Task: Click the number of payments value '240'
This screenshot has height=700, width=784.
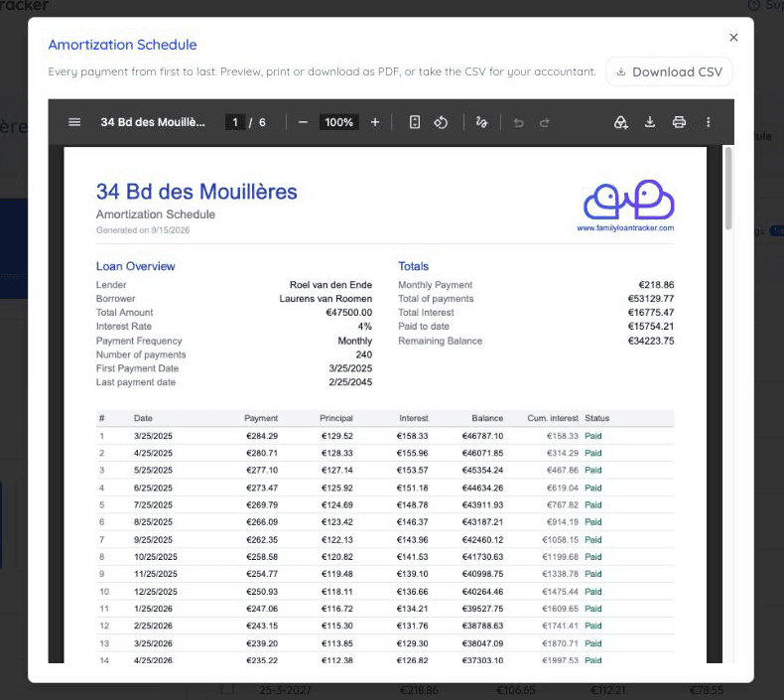Action: tap(364, 354)
